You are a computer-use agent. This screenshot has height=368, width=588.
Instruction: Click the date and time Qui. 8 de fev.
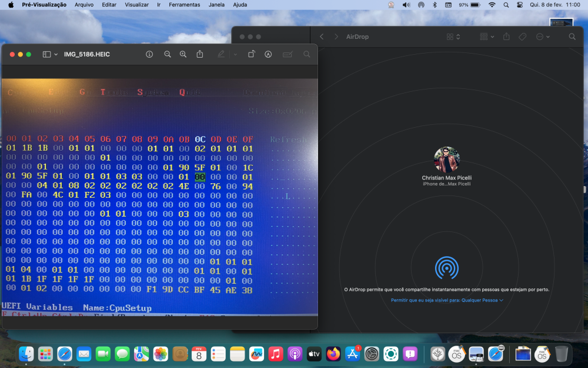point(555,5)
